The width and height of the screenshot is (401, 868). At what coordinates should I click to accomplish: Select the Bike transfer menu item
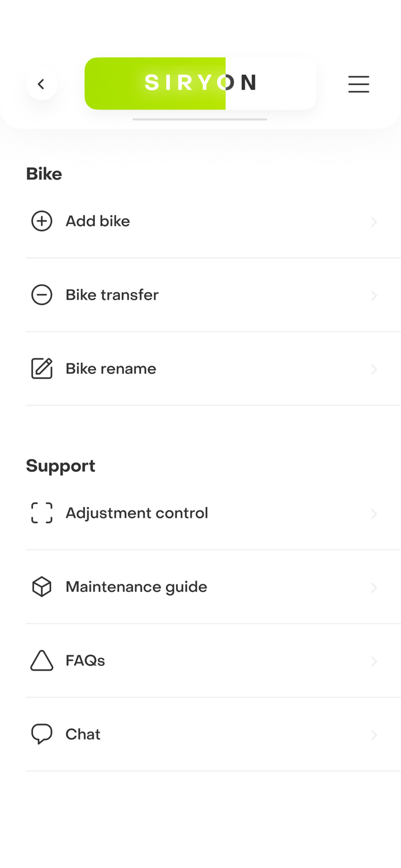(112, 295)
